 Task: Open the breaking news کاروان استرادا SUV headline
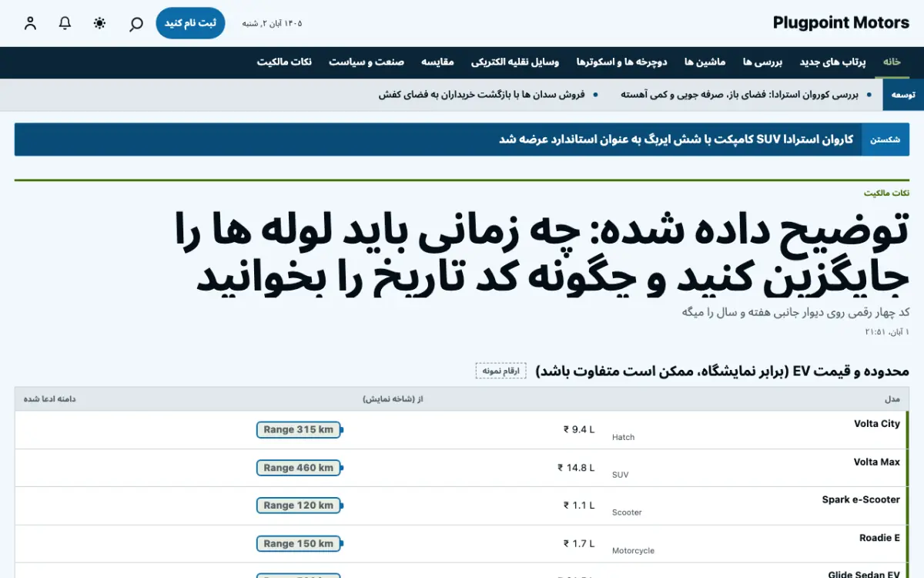(x=676, y=139)
